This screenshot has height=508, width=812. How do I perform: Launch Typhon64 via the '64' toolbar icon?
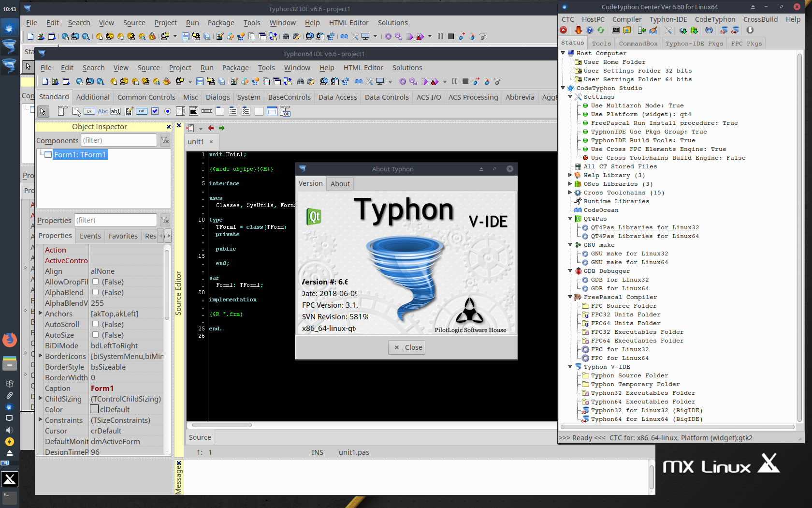735,30
